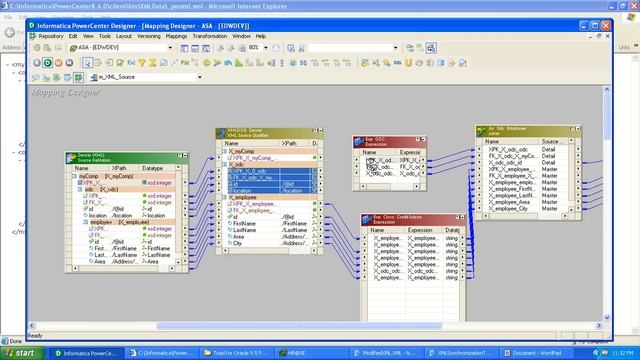Viewport: 640px width, 360px height.
Task: Collapse X_myComp group in XML Source Qualifier
Action: click(224, 151)
